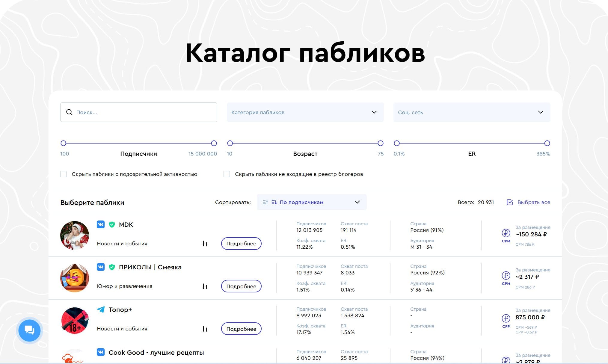The height and width of the screenshot is (364, 608).
Task: Click the Топор+ avatar thumbnail
Action: (x=75, y=321)
